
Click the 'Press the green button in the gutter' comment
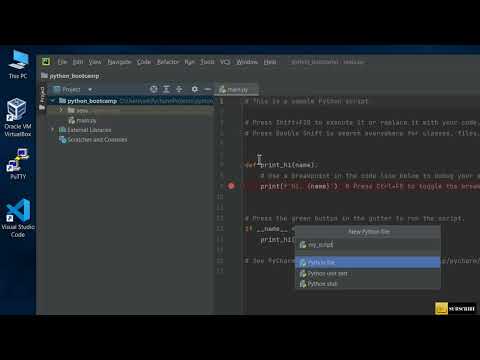(x=354, y=218)
